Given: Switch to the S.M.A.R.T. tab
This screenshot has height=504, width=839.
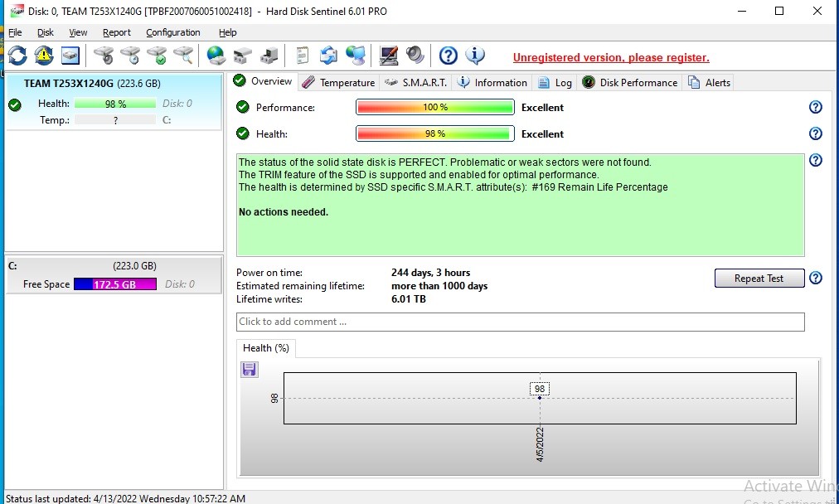Looking at the screenshot, I should click(x=415, y=82).
